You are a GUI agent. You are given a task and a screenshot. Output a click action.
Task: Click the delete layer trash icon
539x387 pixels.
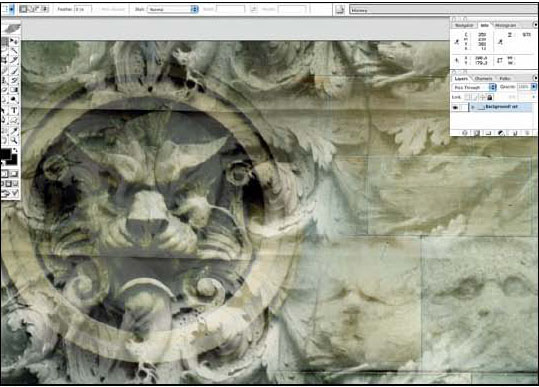coord(527,133)
